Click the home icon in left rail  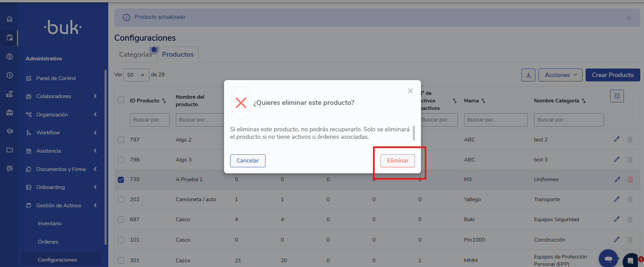coord(10,19)
